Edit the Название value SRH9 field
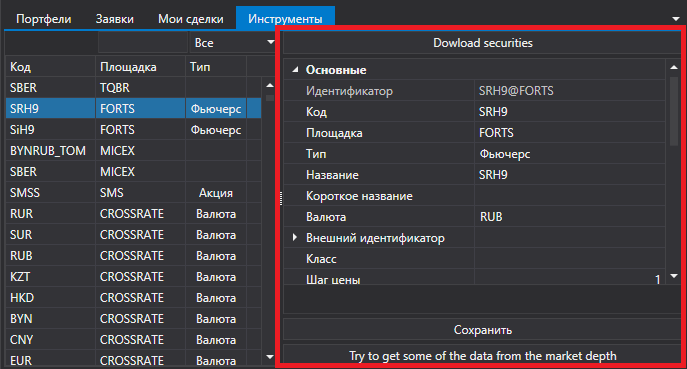This screenshot has height=369, width=687. pos(570,175)
